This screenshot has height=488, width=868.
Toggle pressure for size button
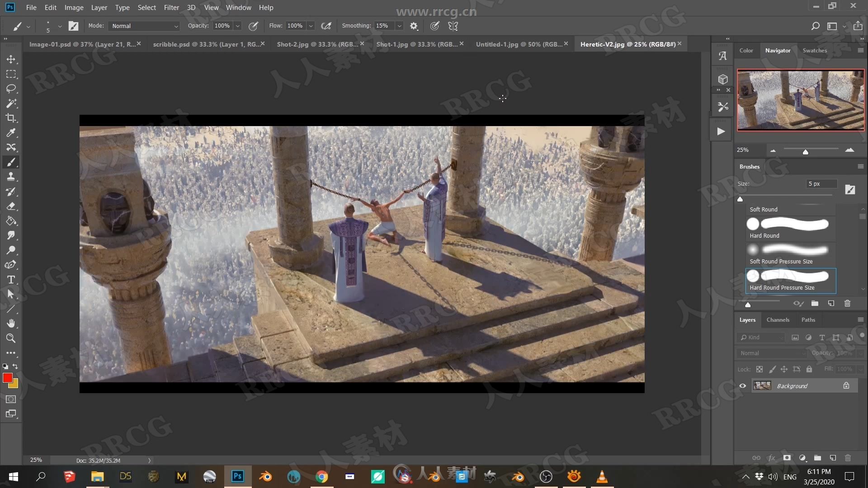pyautogui.click(x=434, y=26)
